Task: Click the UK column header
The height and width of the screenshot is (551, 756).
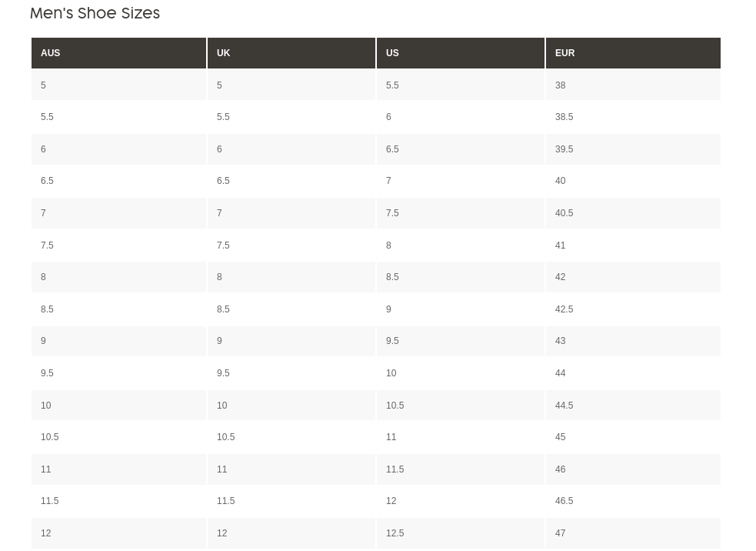Action: tap(291, 53)
